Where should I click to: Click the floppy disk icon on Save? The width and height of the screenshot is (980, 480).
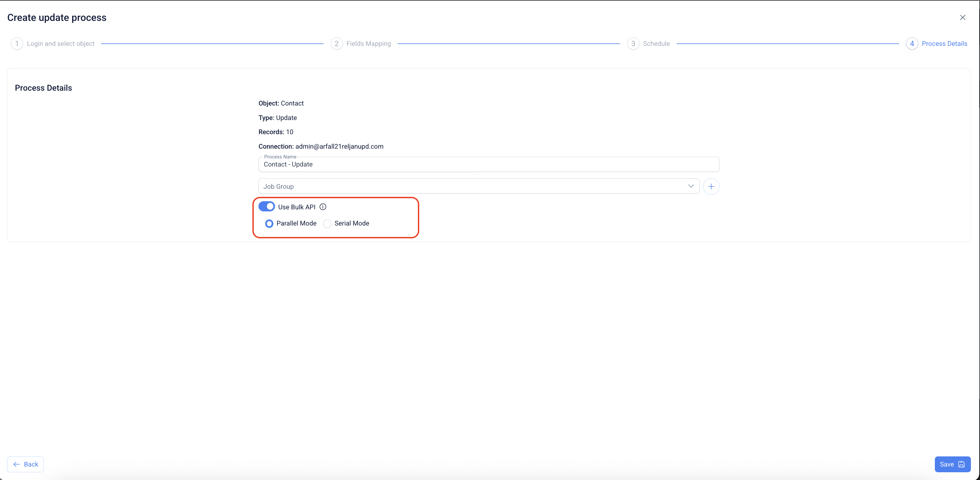coord(961,464)
